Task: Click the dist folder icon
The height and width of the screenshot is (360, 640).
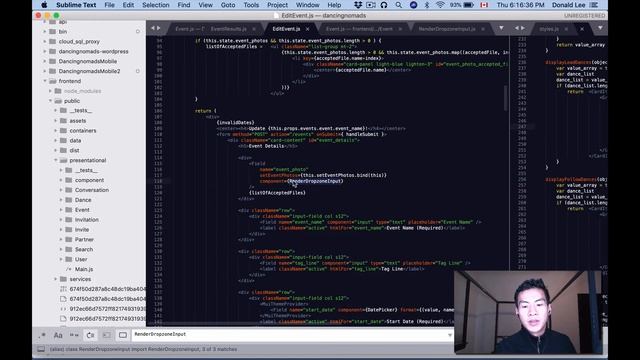Action: [x=63, y=150]
